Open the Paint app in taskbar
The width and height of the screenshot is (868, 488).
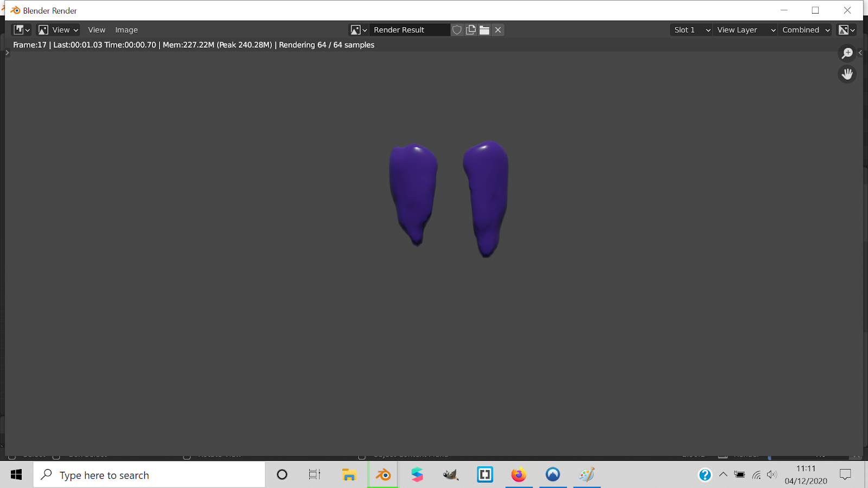tap(586, 475)
